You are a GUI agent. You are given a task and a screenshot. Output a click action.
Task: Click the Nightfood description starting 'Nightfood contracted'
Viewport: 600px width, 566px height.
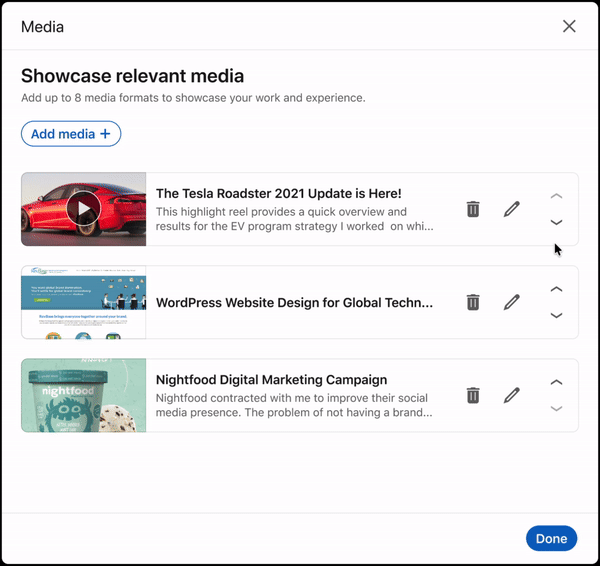[294, 405]
